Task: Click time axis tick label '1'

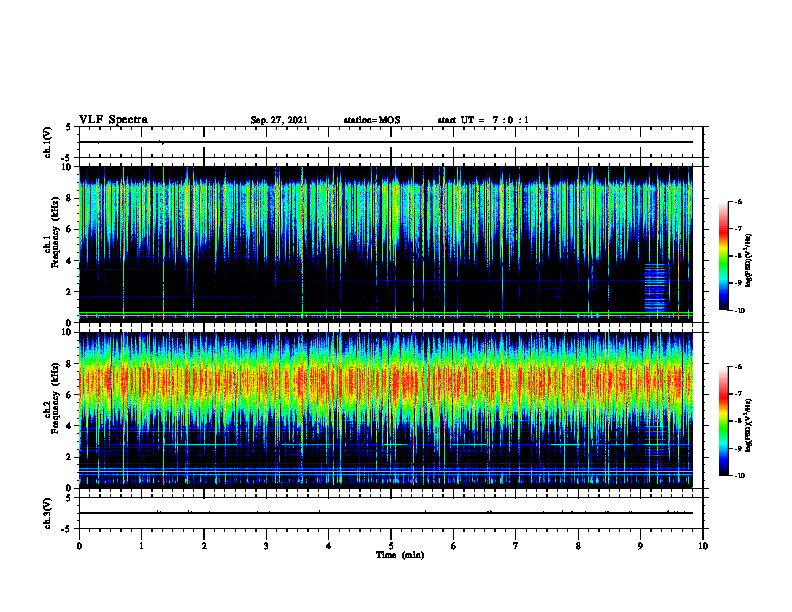Action: tap(141, 546)
